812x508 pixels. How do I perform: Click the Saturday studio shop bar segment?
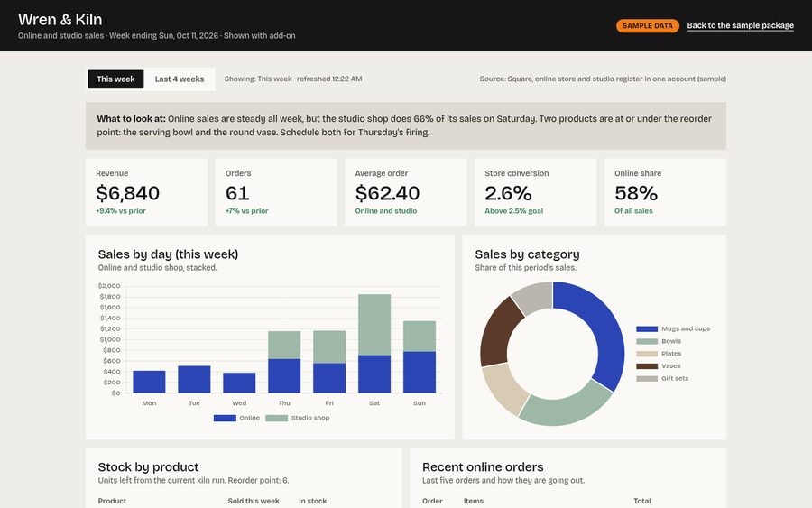(x=374, y=325)
